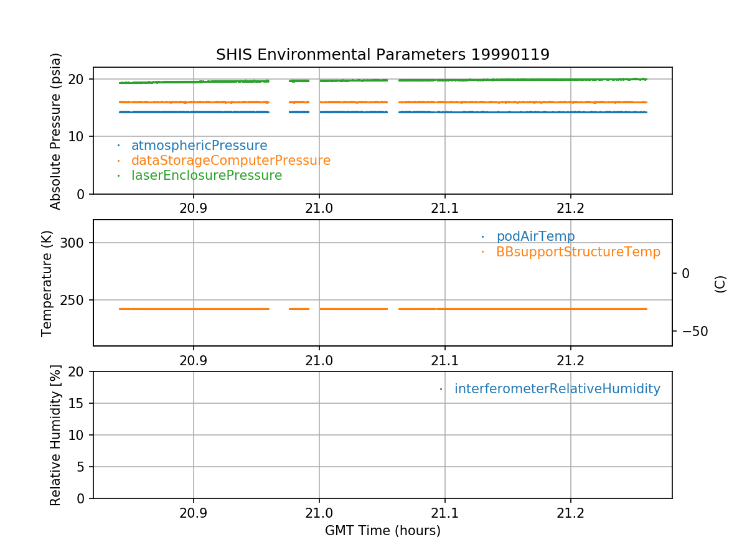
Task: Click the (C) secondary axis label
Action: click(x=720, y=284)
